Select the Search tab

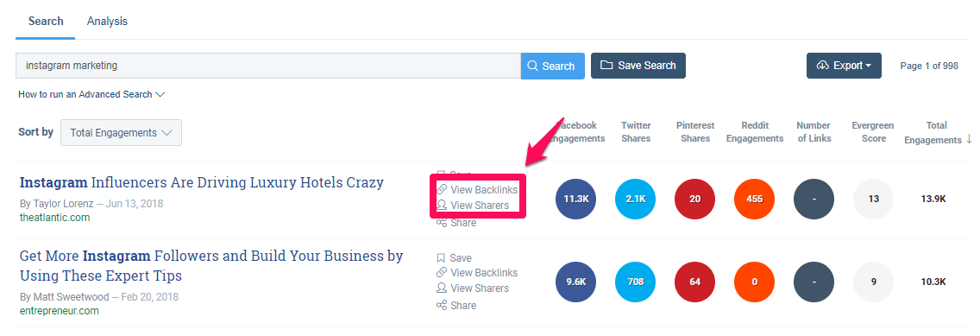[46, 22]
